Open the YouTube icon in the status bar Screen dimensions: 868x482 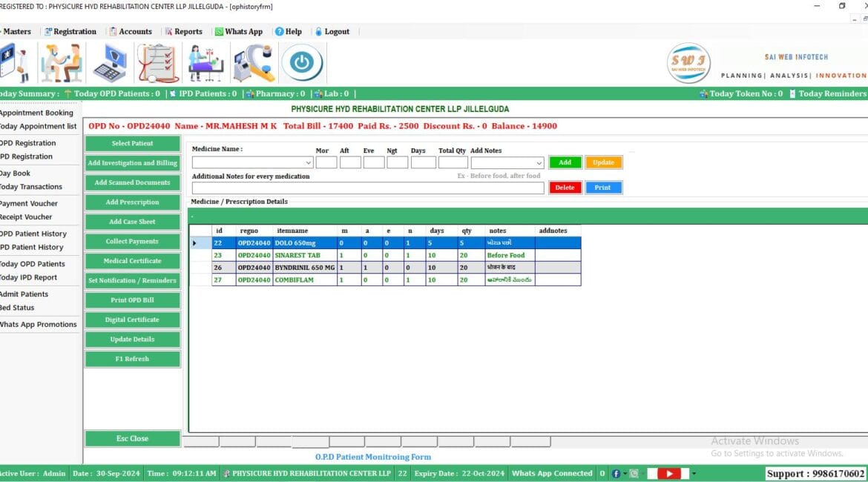click(x=668, y=473)
